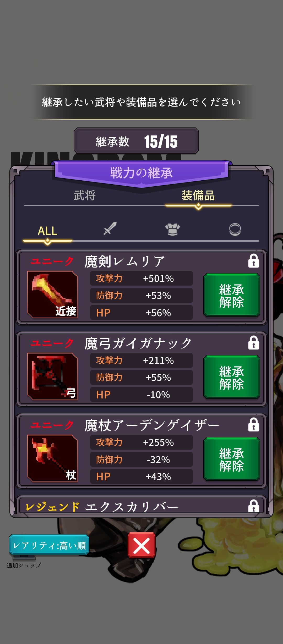Tap the 魔剣レムリア sword thumbnail
The width and height of the screenshot is (283, 644).
coord(52,295)
